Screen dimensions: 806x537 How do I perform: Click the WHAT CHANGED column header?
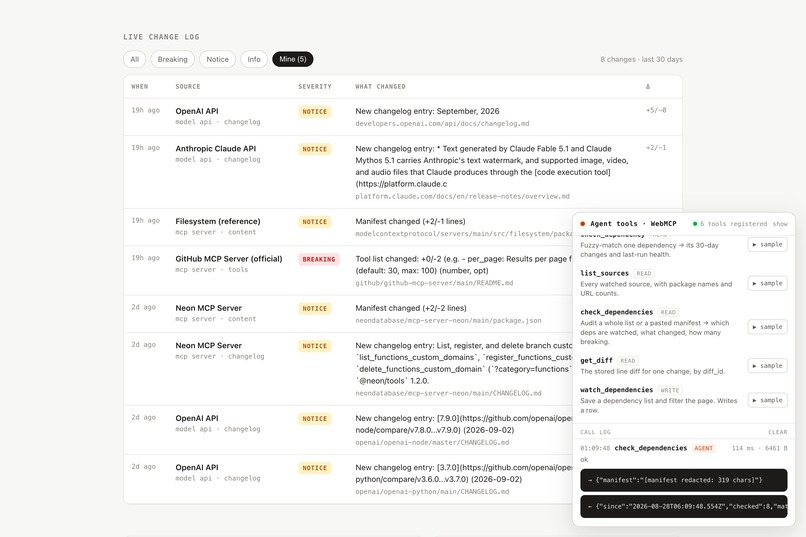click(380, 86)
